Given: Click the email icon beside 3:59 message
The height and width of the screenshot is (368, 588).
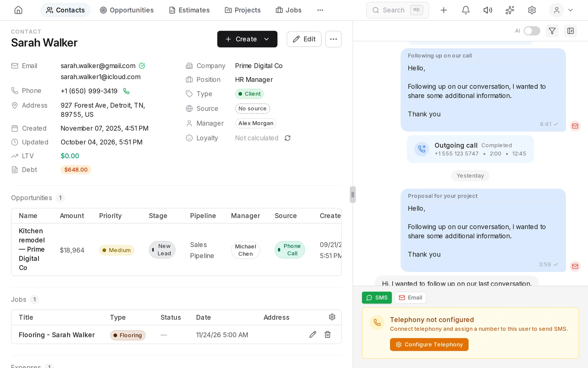Looking at the screenshot, I should [575, 266].
